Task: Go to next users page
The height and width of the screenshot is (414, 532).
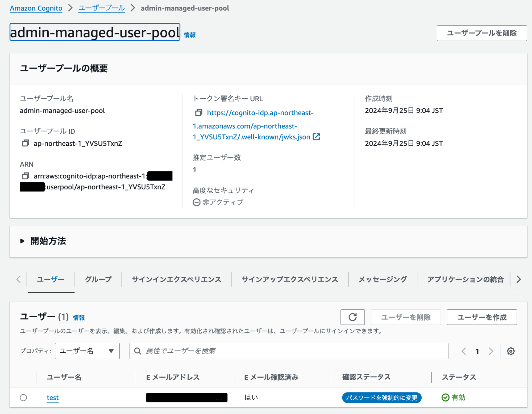Action: [x=491, y=351]
